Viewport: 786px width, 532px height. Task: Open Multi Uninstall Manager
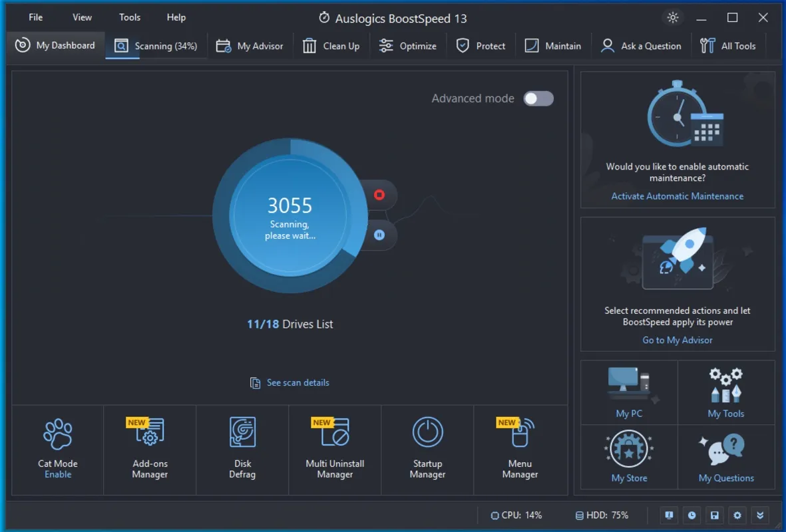click(335, 448)
